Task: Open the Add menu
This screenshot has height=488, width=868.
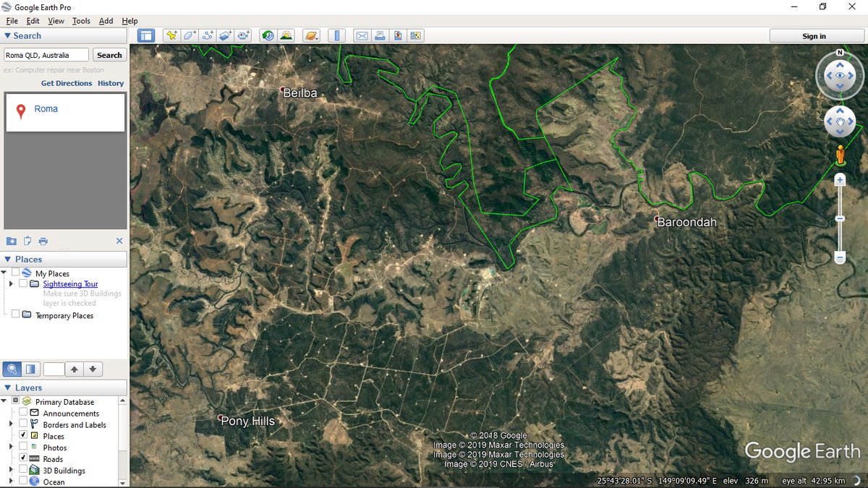Action: tap(106, 21)
